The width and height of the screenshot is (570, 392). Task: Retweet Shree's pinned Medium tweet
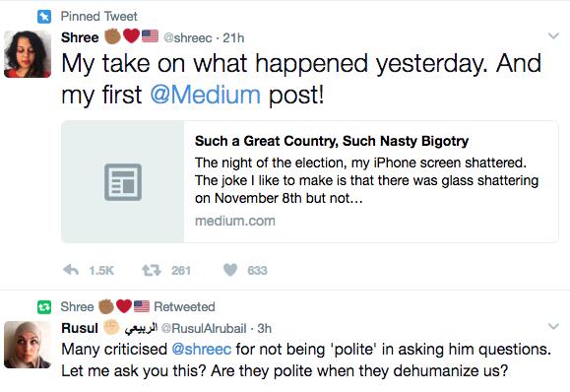(x=151, y=270)
